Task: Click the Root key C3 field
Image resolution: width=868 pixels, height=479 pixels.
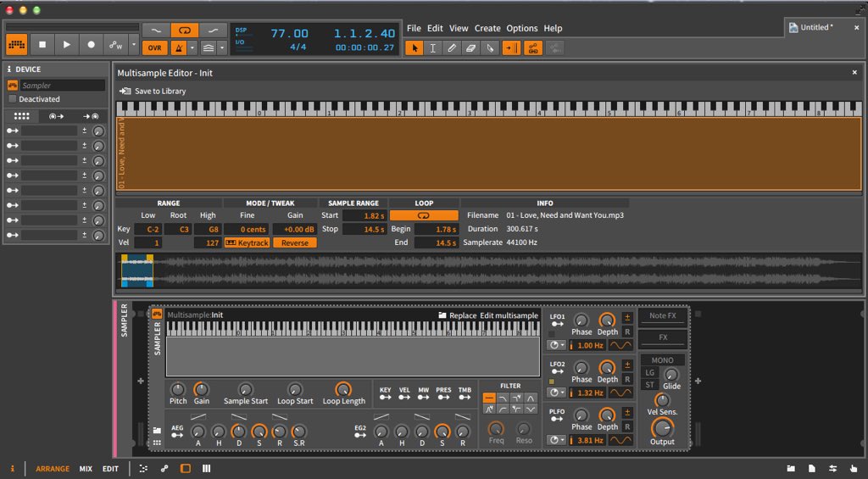Action: [178, 229]
